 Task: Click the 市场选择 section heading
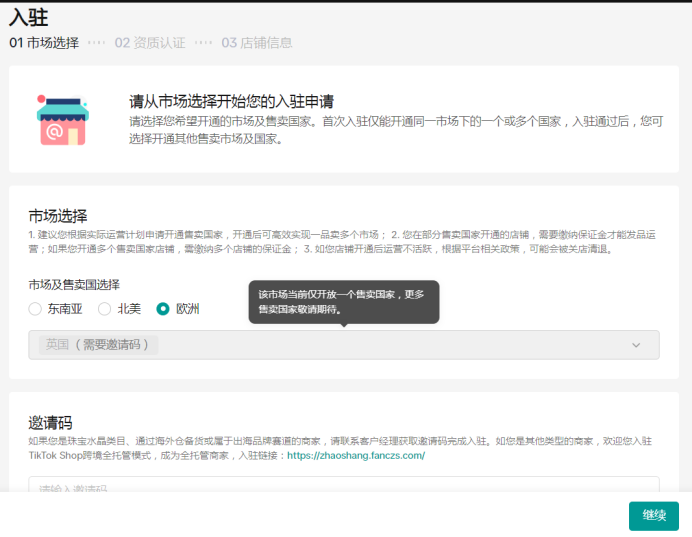[58, 216]
